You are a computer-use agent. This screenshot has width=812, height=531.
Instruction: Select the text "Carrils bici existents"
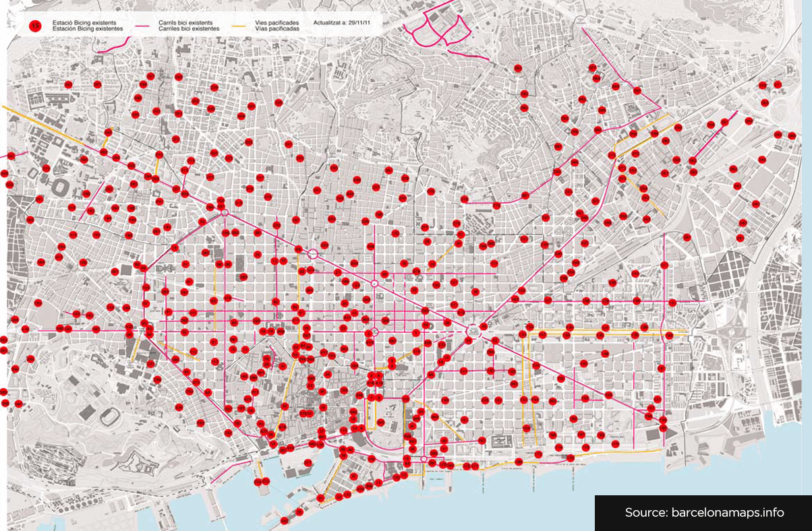pos(185,22)
